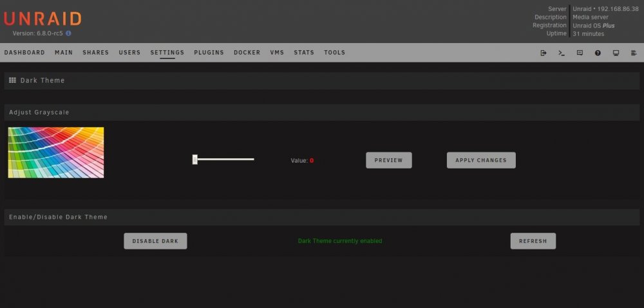Click the 'Enable/Disable Dark Theme' section header

point(322,217)
